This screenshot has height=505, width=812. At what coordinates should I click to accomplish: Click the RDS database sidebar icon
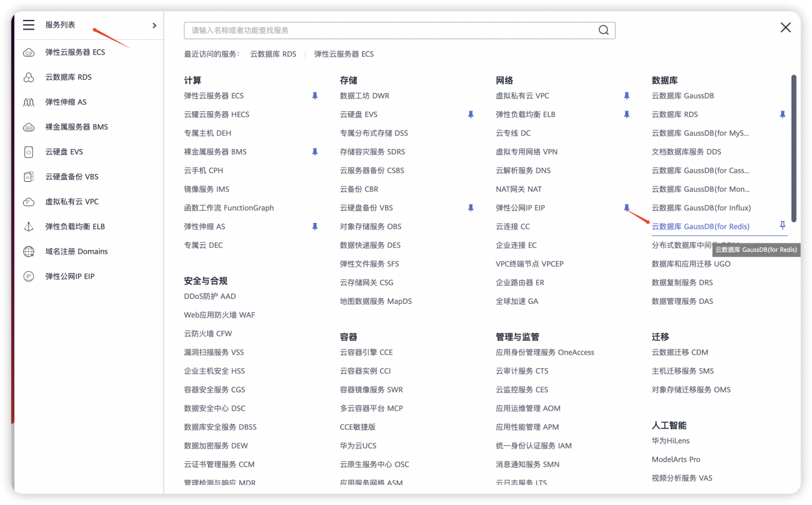point(28,77)
